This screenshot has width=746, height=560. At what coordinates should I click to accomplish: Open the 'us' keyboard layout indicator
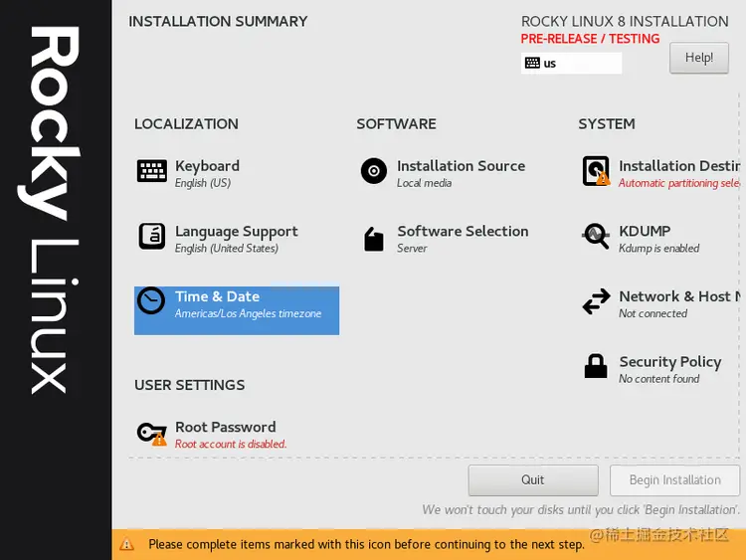pos(571,63)
